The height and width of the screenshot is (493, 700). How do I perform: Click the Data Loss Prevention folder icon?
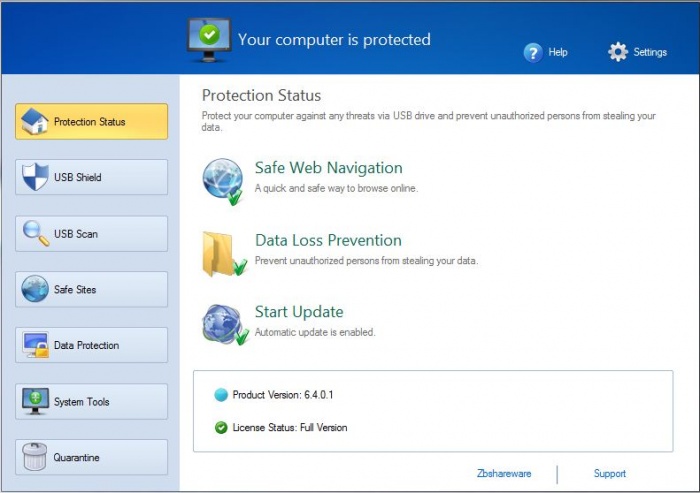point(224,254)
